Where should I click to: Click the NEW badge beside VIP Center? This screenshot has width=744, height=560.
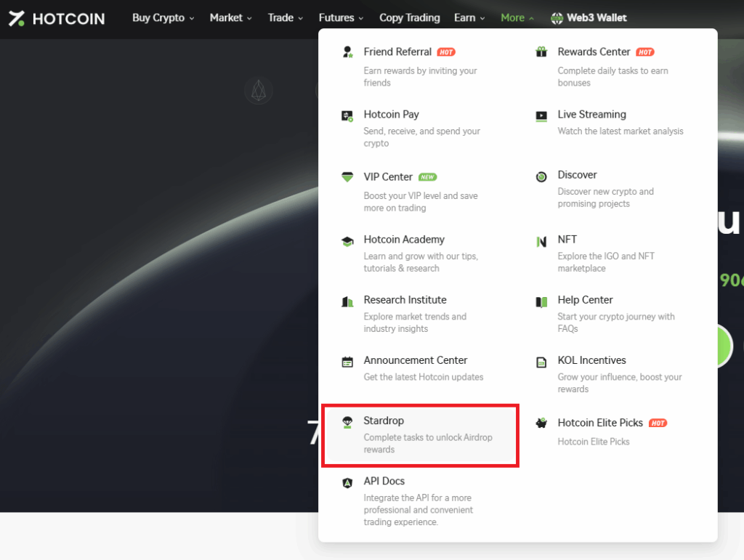[427, 177]
